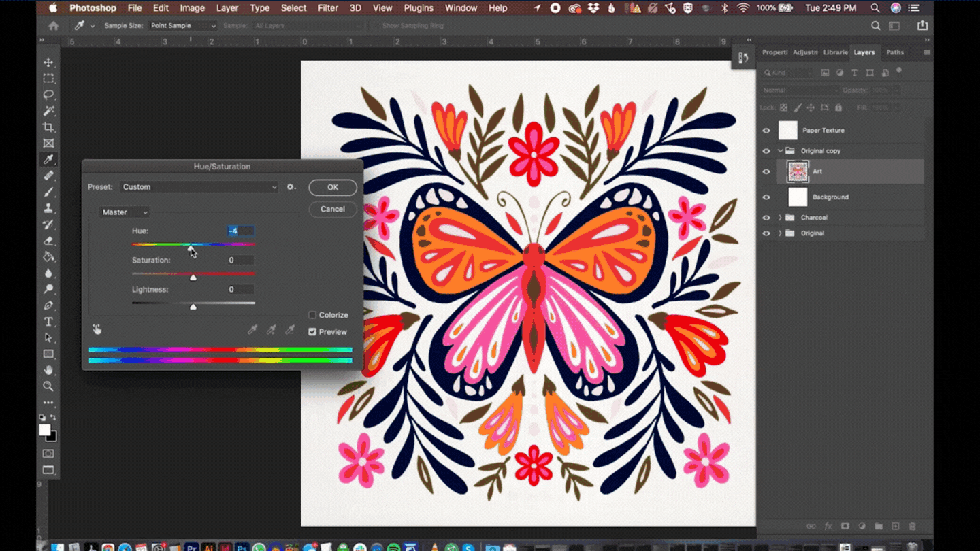
Task: Open the Preset dropdown in Hue/Saturation
Action: [x=198, y=186]
